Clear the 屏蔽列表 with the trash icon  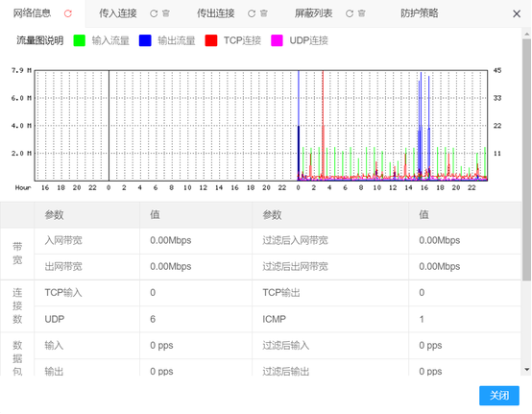click(362, 13)
